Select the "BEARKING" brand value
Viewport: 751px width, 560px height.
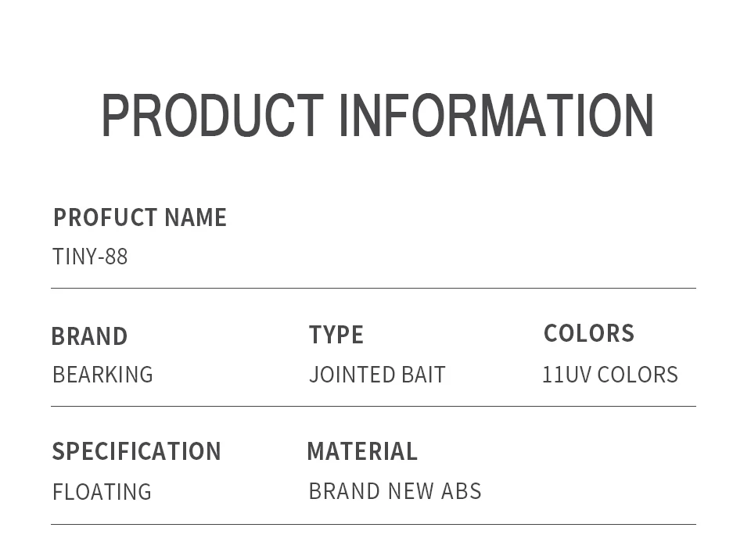click(102, 375)
